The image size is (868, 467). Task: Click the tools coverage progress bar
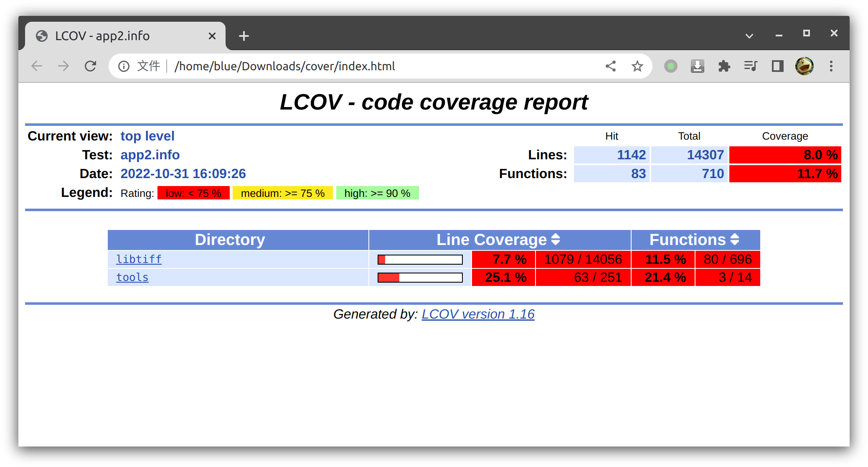[420, 277]
